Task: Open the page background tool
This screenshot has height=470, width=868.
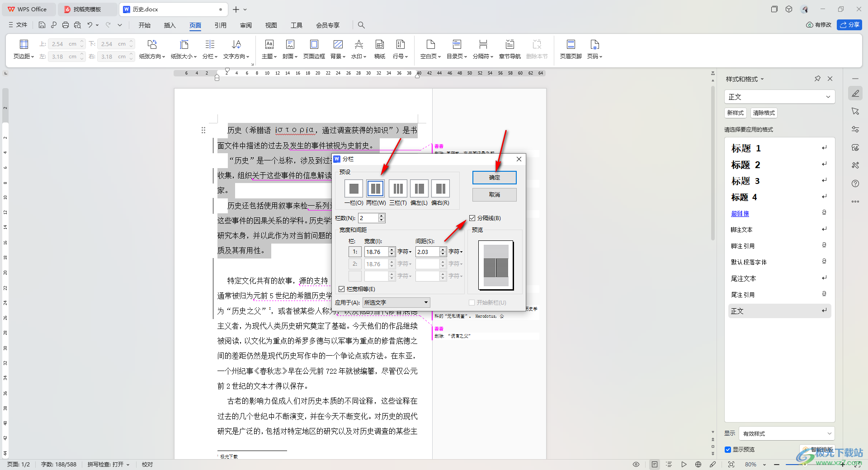Action: (x=338, y=49)
